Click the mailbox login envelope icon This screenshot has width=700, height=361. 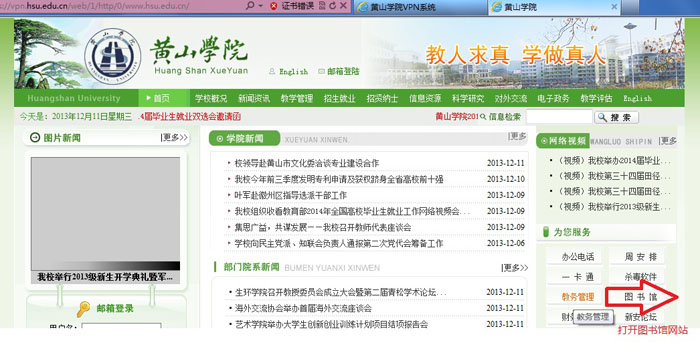(x=321, y=71)
